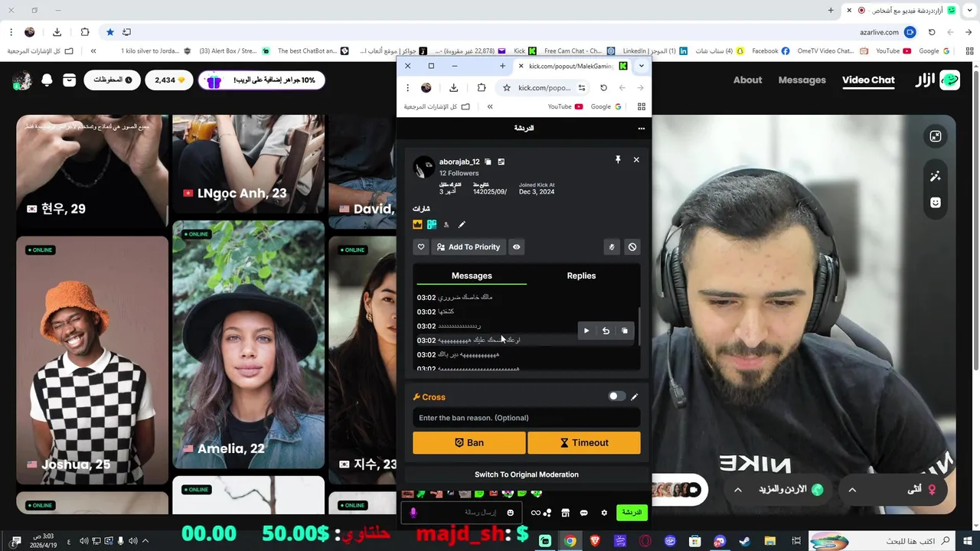The height and width of the screenshot is (551, 980).
Task: Click the infinity icon in chat footer
Action: [x=536, y=513]
